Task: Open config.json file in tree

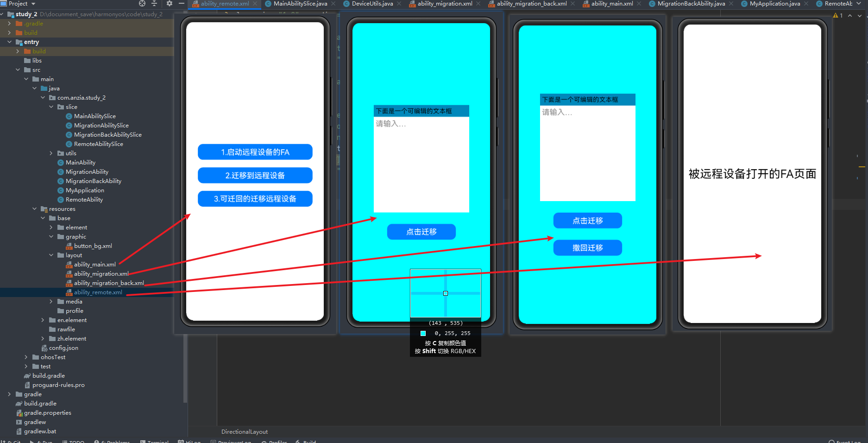Action: pos(63,348)
